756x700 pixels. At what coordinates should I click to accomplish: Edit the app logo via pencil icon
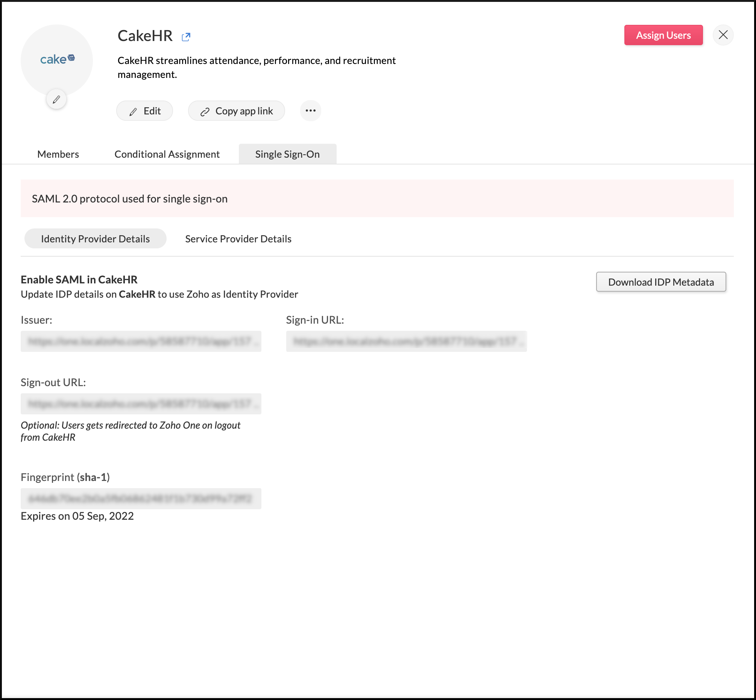(x=56, y=99)
